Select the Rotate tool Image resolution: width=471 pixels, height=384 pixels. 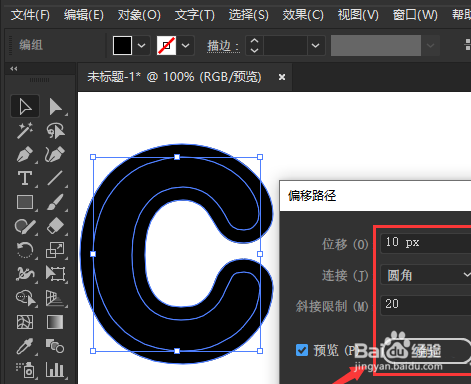coord(25,250)
